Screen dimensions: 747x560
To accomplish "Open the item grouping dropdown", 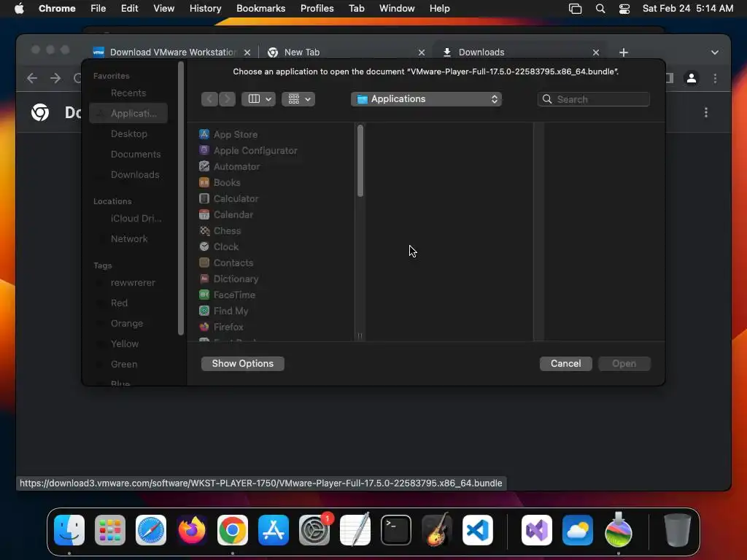I will pos(298,99).
